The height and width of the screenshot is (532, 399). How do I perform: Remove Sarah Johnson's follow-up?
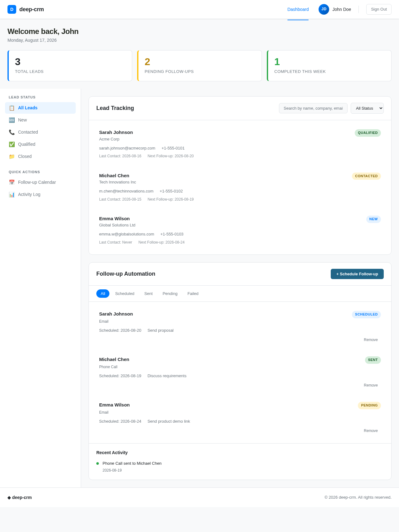click(x=371, y=340)
